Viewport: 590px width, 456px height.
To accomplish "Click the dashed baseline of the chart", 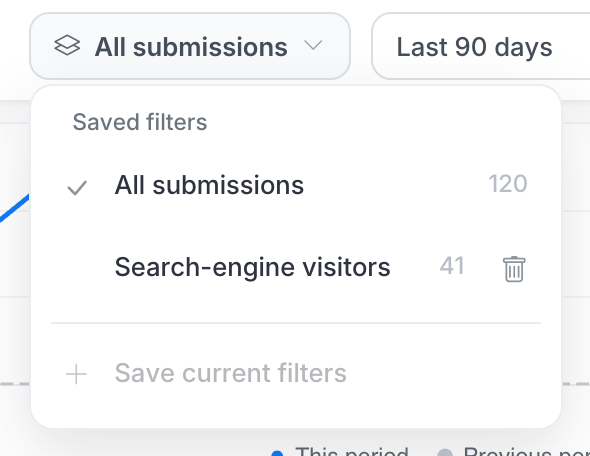I will coord(15,384).
